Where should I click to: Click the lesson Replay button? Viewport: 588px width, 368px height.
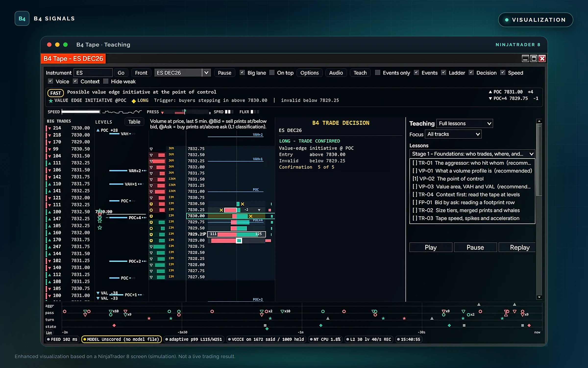(517, 247)
